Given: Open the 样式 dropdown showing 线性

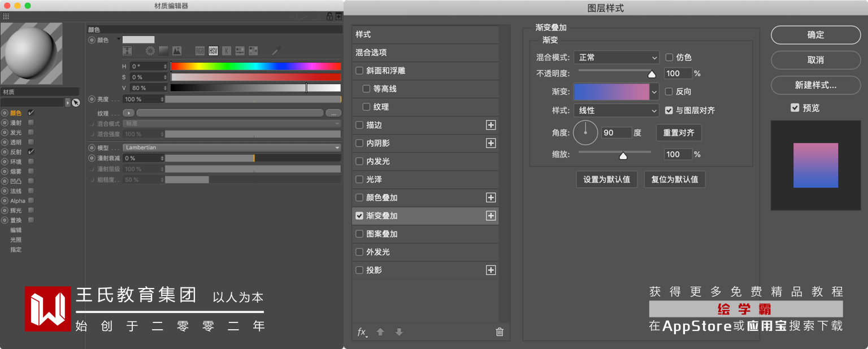Looking at the screenshot, I should pyautogui.click(x=617, y=111).
